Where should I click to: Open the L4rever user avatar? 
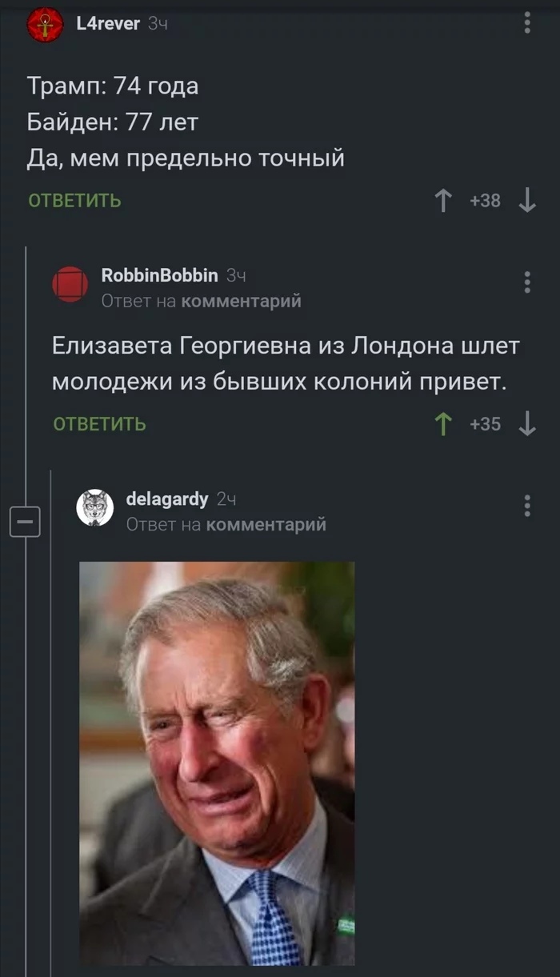(46, 26)
